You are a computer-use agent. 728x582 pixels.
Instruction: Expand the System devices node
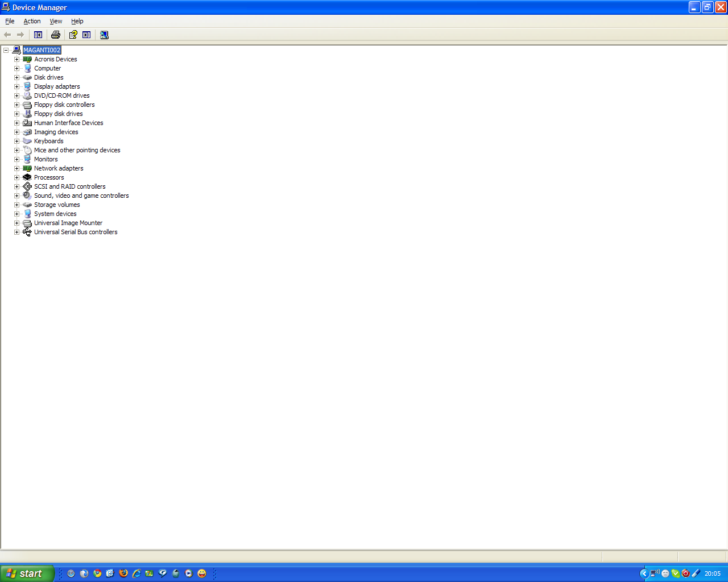coord(16,214)
